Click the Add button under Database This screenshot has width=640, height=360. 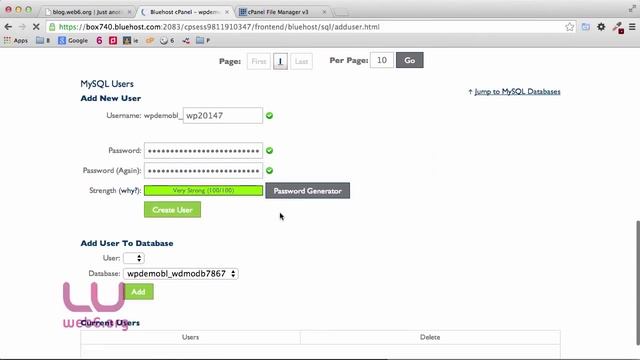[138, 292]
